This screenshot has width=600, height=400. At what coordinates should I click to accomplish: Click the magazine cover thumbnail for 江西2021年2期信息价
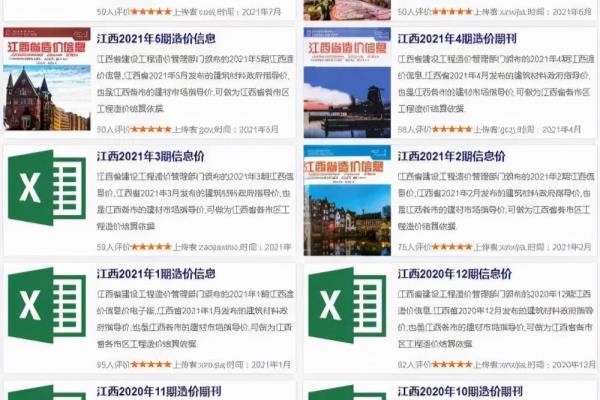pyautogui.click(x=347, y=200)
